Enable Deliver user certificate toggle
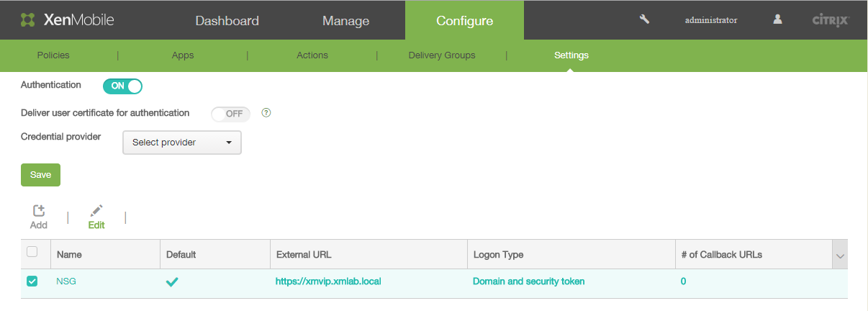The image size is (868, 311). point(230,114)
